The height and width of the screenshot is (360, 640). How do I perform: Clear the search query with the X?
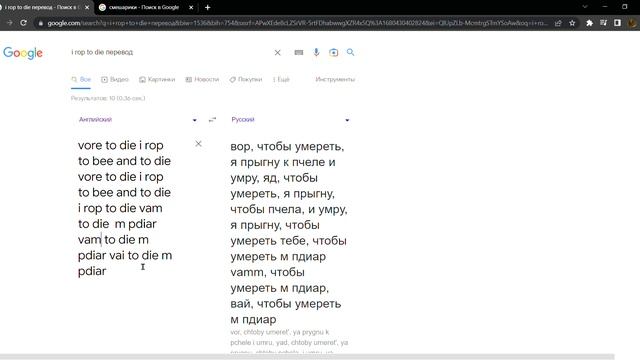(278, 53)
